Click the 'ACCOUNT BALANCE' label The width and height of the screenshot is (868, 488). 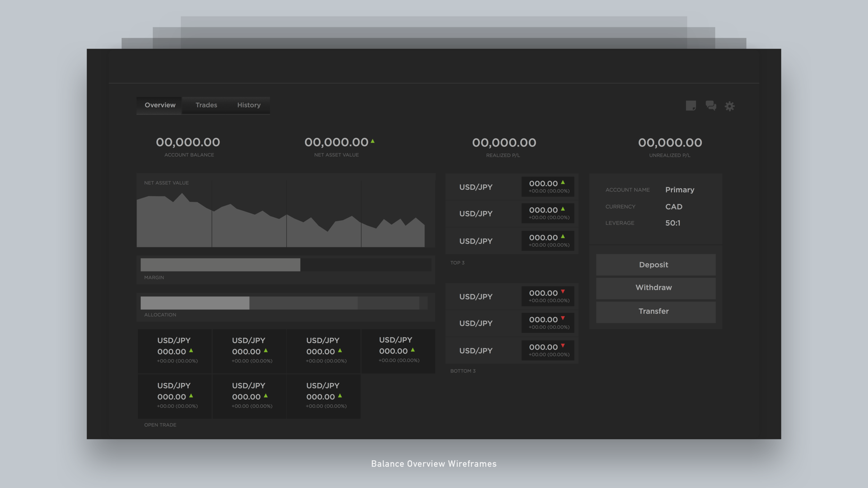(x=189, y=155)
